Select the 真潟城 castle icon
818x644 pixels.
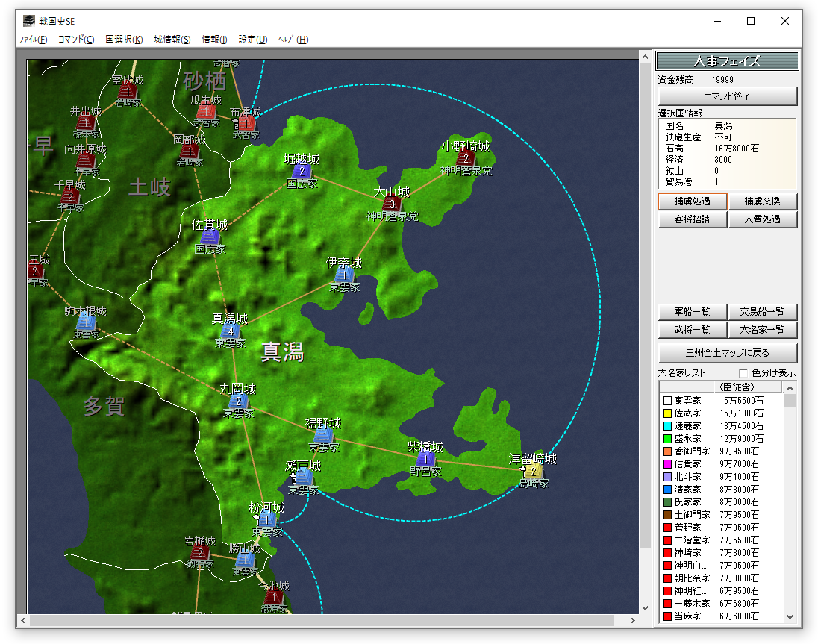(231, 331)
